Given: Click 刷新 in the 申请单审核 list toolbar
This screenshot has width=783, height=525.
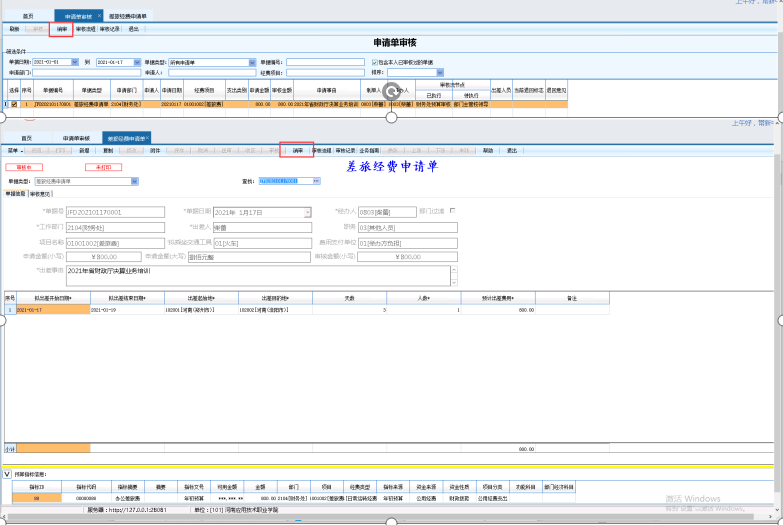Looking at the screenshot, I should [14, 29].
